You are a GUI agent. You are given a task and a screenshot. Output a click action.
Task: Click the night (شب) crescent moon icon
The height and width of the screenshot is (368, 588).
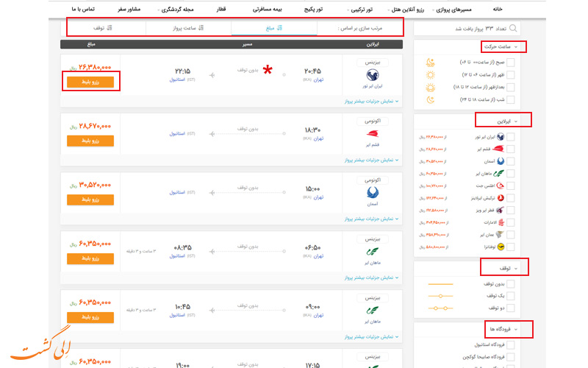431,100
